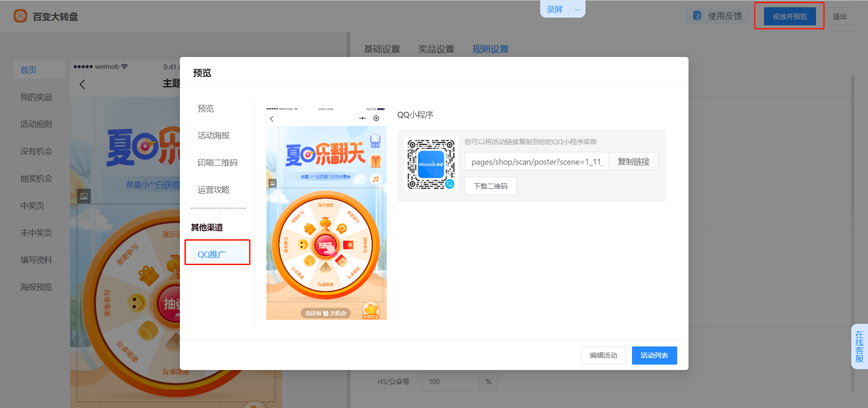Tap the 奖品 gift icon in the preview
The image size is (868, 408).
[376, 161]
